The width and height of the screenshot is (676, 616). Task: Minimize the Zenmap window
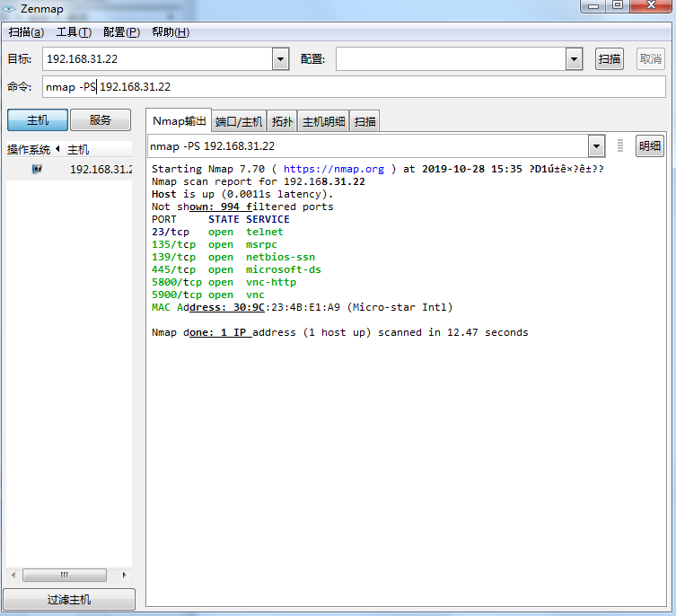(593, 6)
